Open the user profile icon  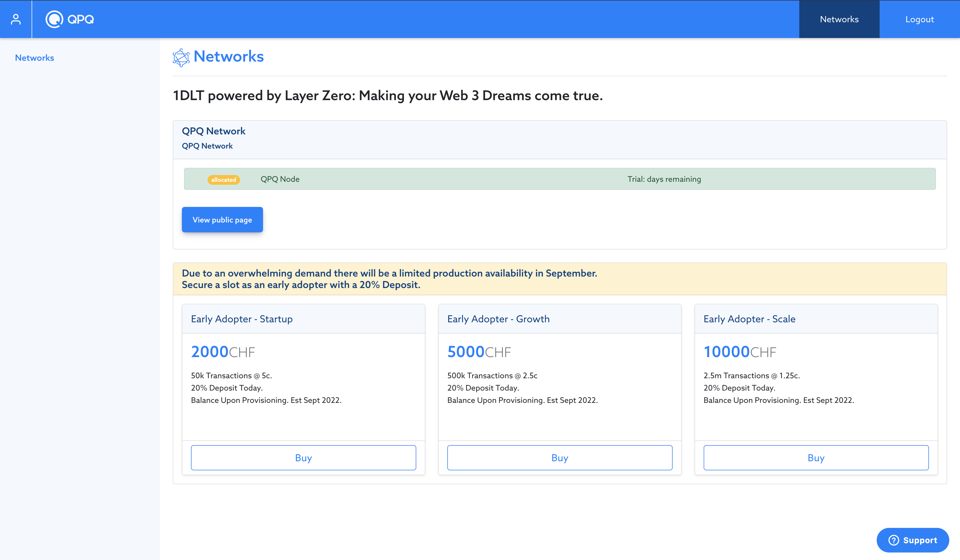coord(16,19)
